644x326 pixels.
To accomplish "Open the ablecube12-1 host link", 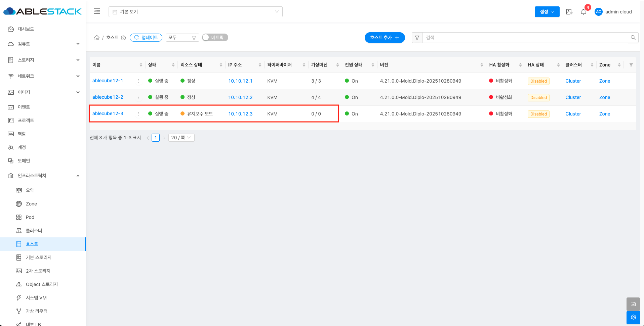I will (x=108, y=81).
